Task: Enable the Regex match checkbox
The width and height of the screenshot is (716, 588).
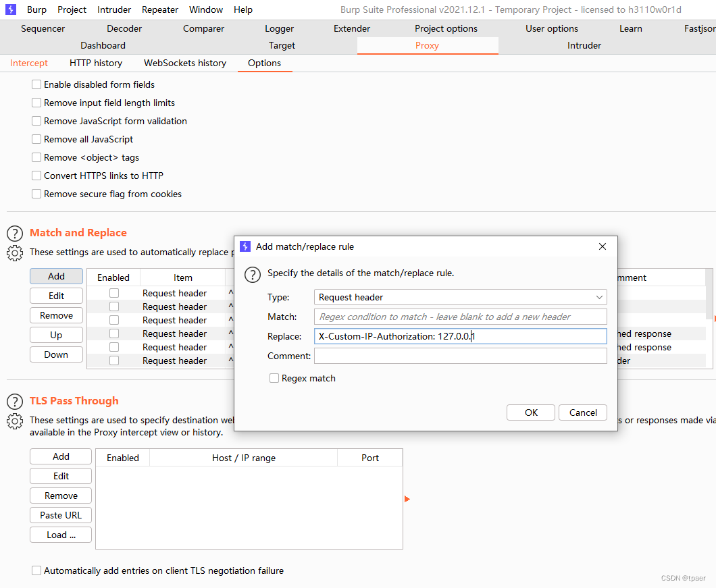Action: 274,378
